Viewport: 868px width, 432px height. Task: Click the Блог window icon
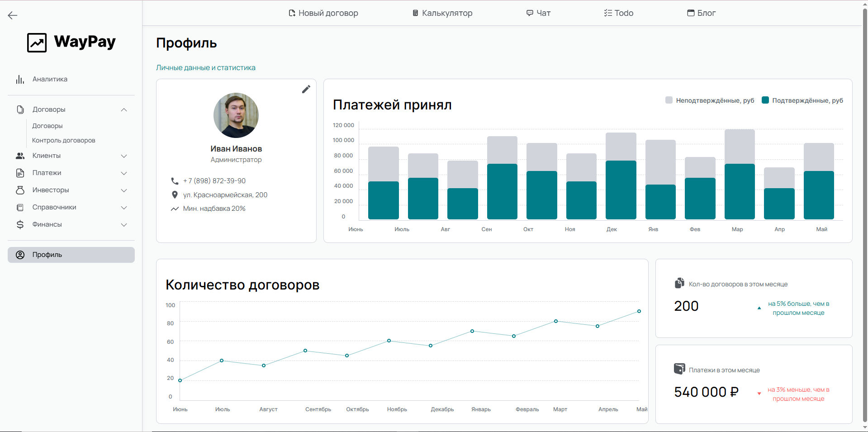pyautogui.click(x=691, y=13)
